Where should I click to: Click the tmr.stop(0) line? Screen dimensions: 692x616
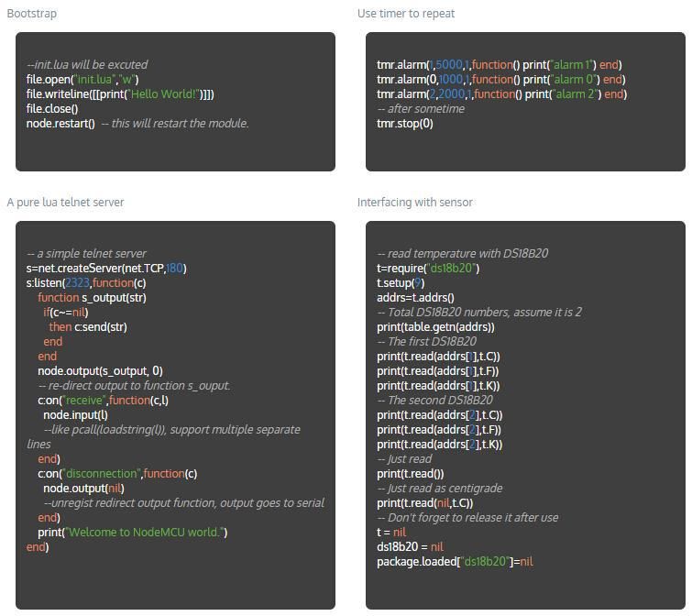point(404,124)
